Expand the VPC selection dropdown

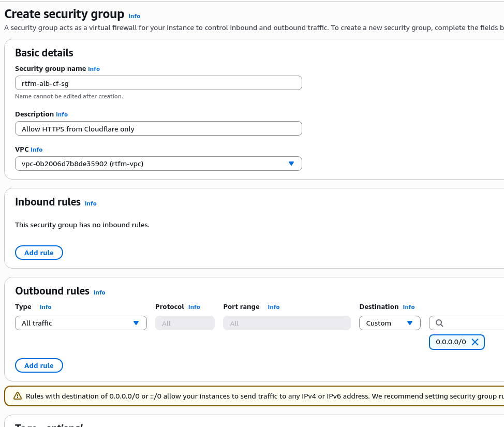[x=158, y=164]
